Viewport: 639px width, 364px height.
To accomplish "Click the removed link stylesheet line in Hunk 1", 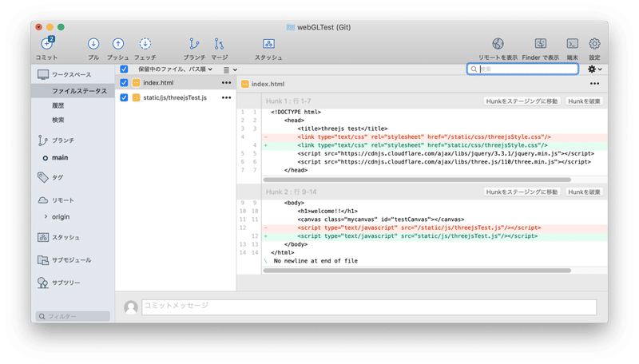I will pyautogui.click(x=435, y=136).
